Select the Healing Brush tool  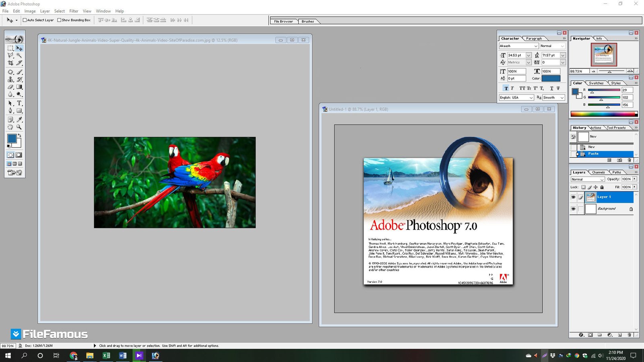(10, 72)
